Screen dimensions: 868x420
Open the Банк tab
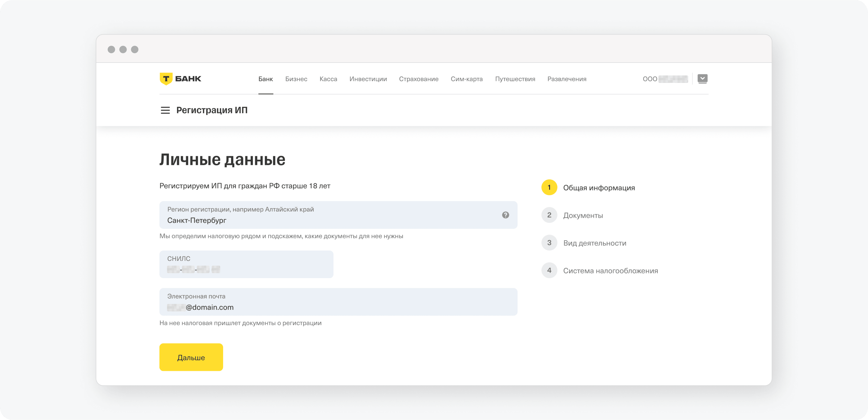coord(265,79)
